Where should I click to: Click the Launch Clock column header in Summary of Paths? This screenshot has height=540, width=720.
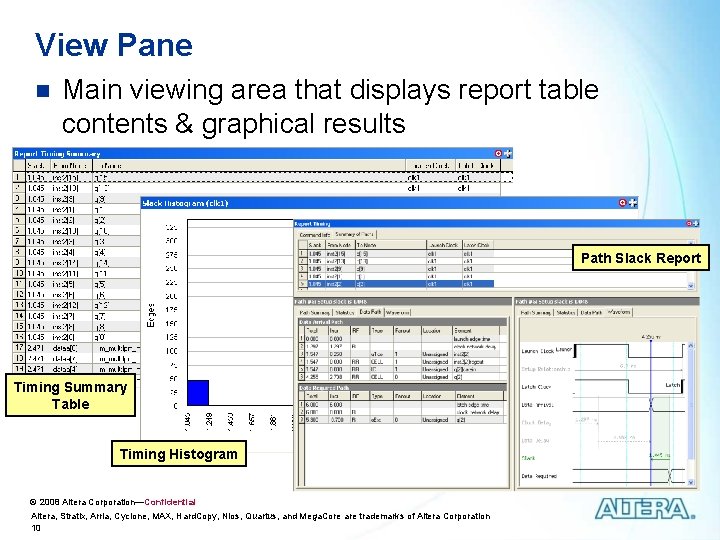[444, 245]
